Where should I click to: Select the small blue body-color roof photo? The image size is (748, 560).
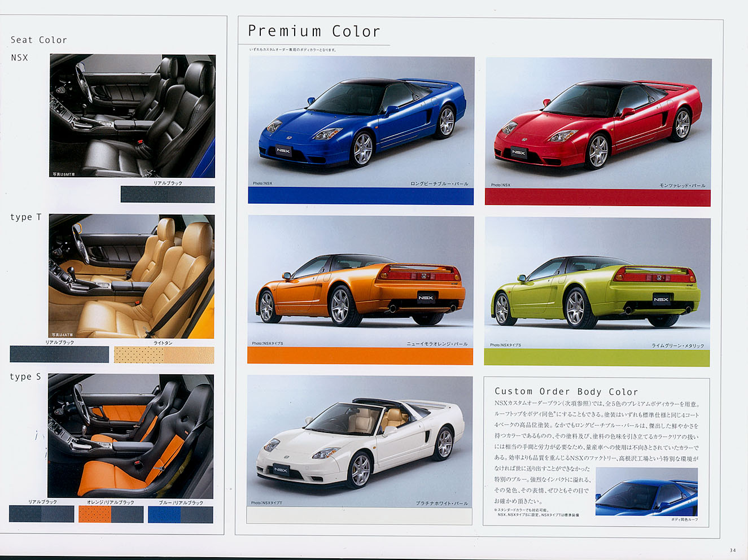click(646, 491)
